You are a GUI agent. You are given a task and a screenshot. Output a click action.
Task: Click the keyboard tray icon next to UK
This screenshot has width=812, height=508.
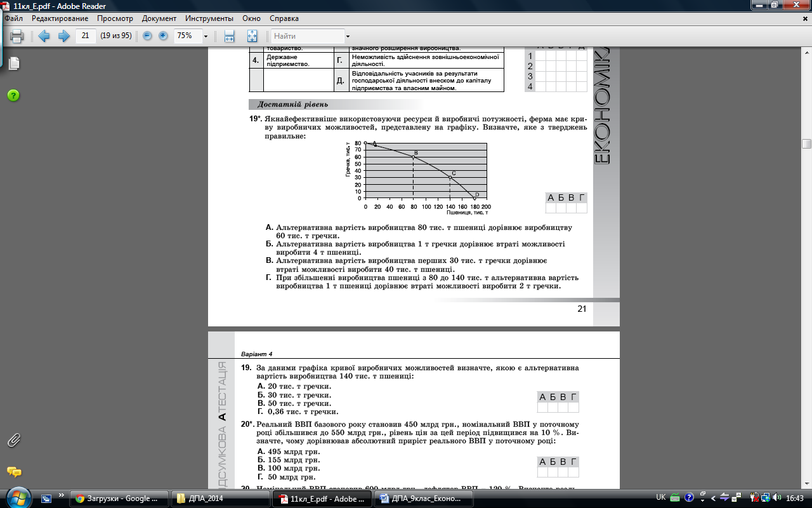(x=675, y=498)
